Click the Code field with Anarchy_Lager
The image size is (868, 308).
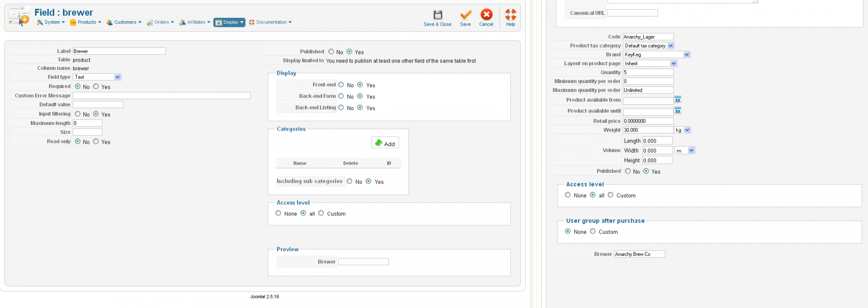648,37
